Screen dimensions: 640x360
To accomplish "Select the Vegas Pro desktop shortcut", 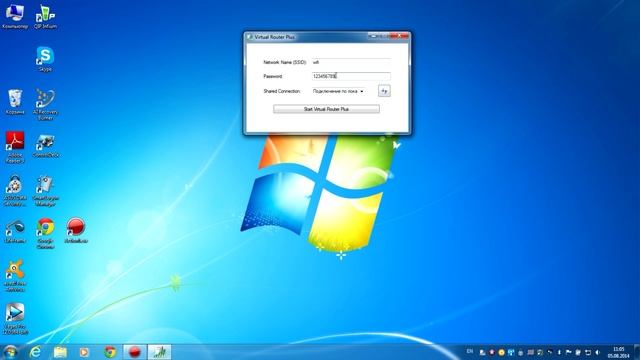I will click(x=15, y=319).
